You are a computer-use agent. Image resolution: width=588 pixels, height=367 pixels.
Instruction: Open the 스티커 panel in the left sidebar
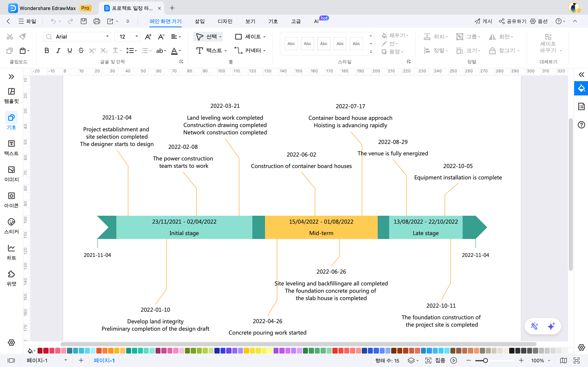(11, 226)
